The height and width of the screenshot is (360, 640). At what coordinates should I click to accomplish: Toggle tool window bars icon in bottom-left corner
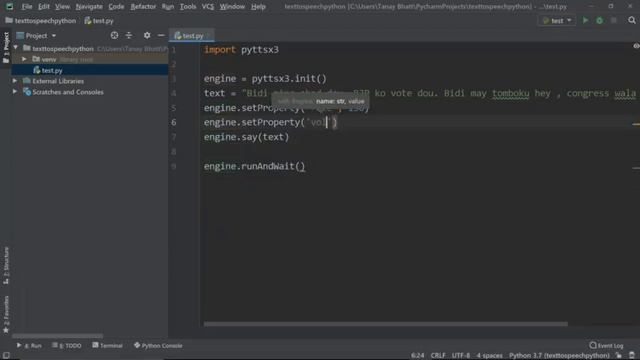coord(6,356)
